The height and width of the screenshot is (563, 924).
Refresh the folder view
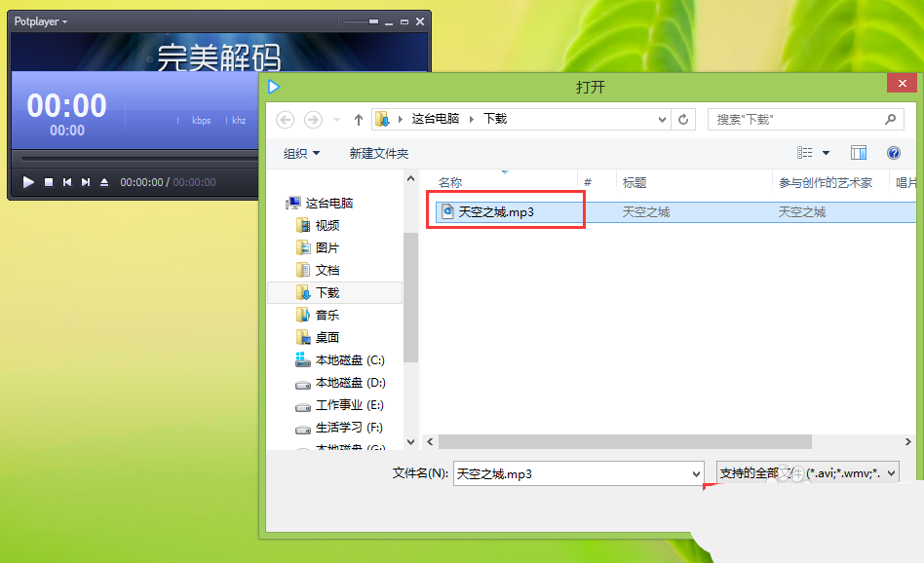(683, 120)
